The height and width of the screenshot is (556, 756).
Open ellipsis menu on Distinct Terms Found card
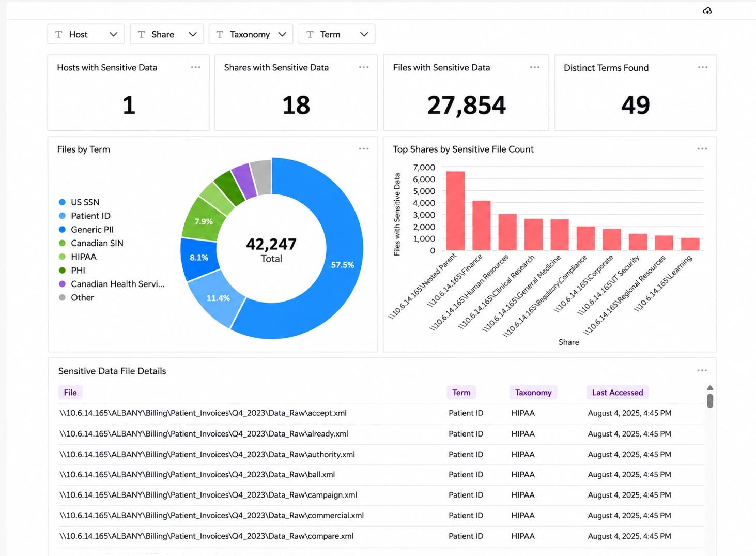pyautogui.click(x=703, y=67)
